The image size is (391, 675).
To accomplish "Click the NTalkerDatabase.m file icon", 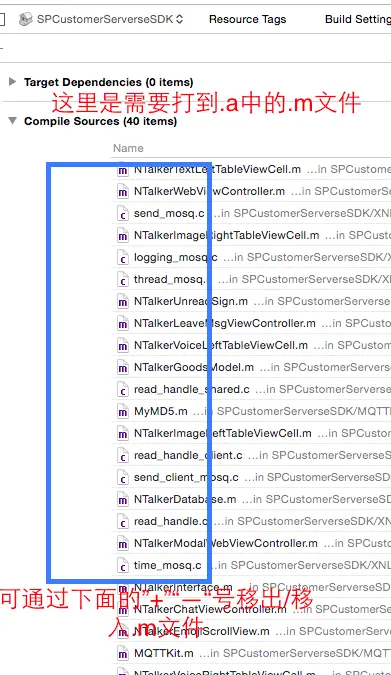I will point(123,499).
